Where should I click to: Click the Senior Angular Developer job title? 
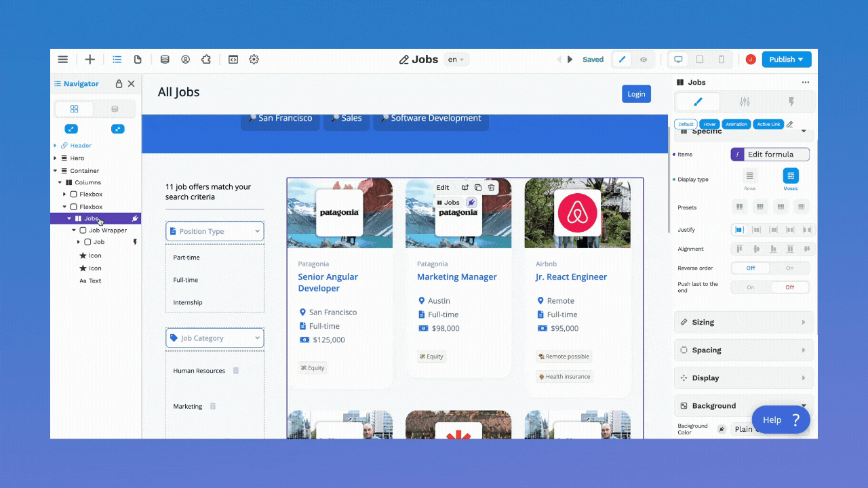[x=328, y=283]
